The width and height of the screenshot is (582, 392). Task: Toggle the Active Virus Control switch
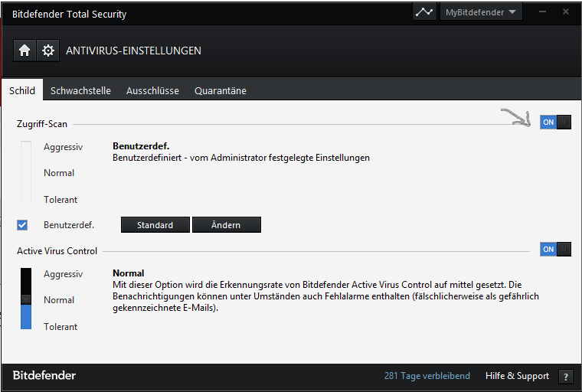(555, 249)
